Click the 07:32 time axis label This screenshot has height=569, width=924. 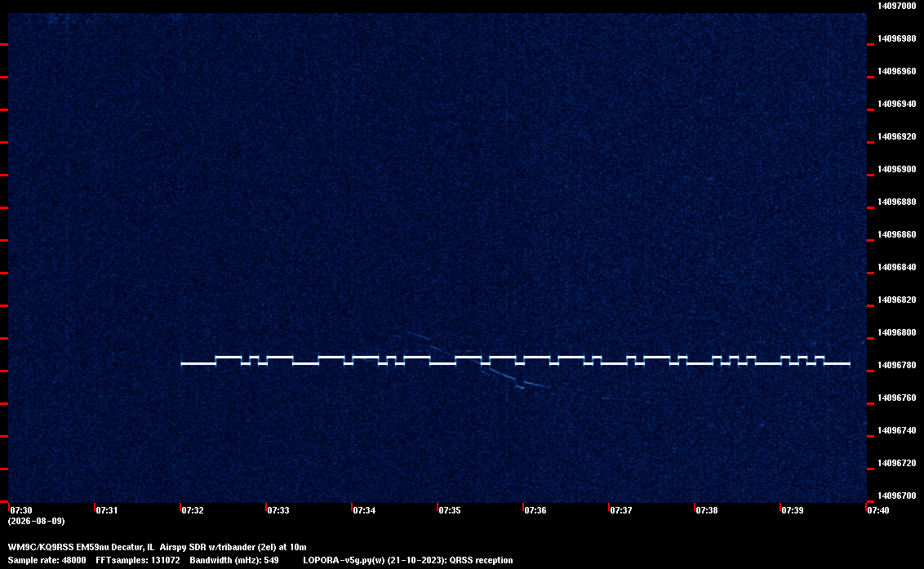(x=193, y=510)
